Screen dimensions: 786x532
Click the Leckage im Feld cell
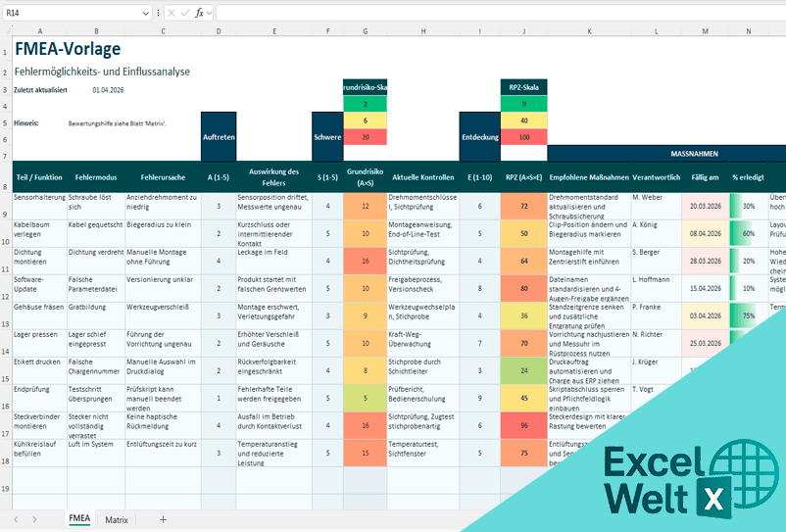tap(274, 261)
